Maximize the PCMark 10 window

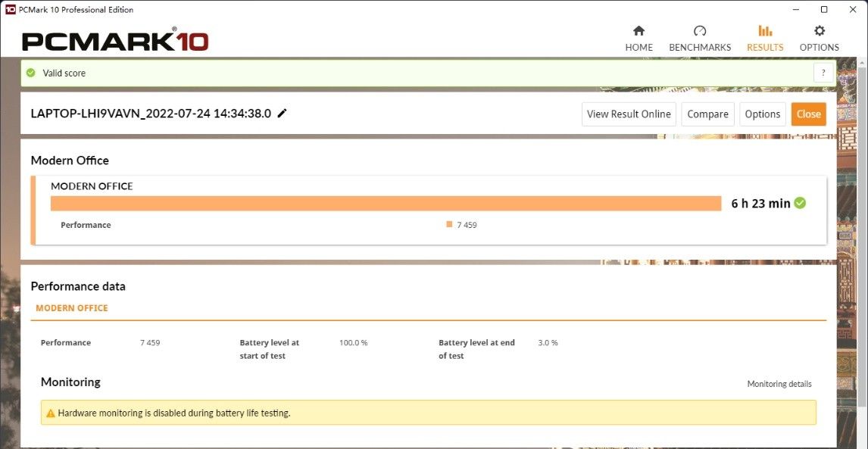click(824, 9)
